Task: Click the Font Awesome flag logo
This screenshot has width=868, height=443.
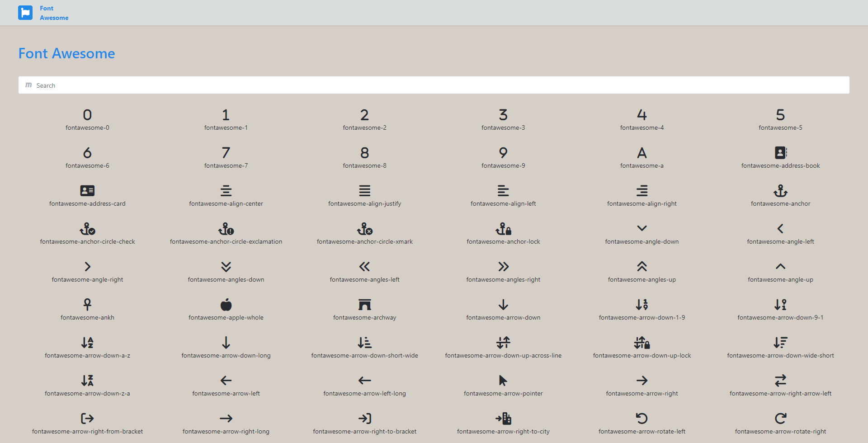Action: pyautogui.click(x=25, y=13)
